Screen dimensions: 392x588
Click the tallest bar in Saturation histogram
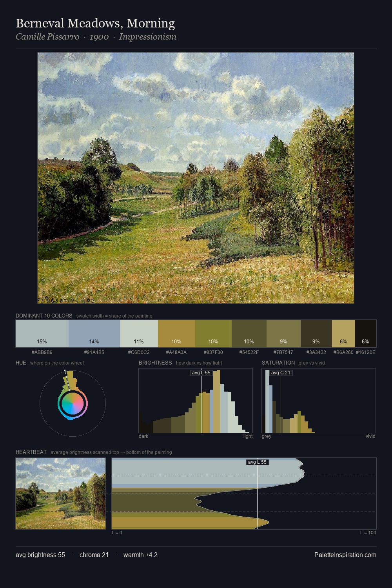coord(267,402)
